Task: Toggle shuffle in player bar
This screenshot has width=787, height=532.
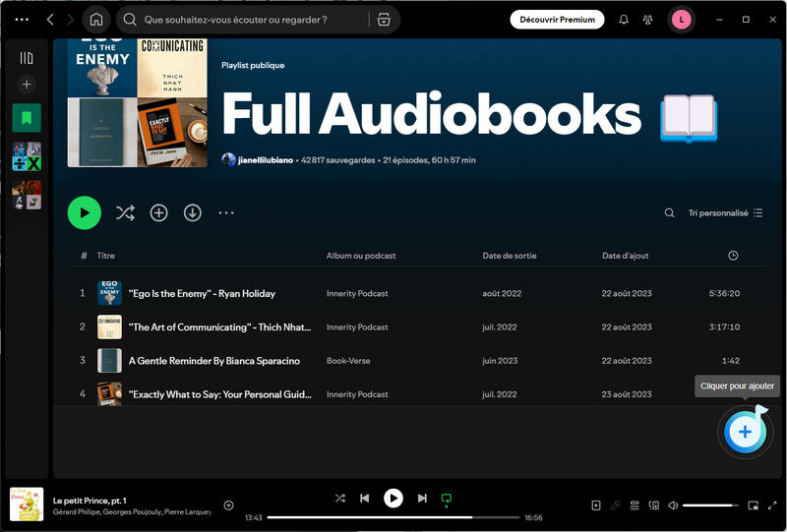Action: 339,499
